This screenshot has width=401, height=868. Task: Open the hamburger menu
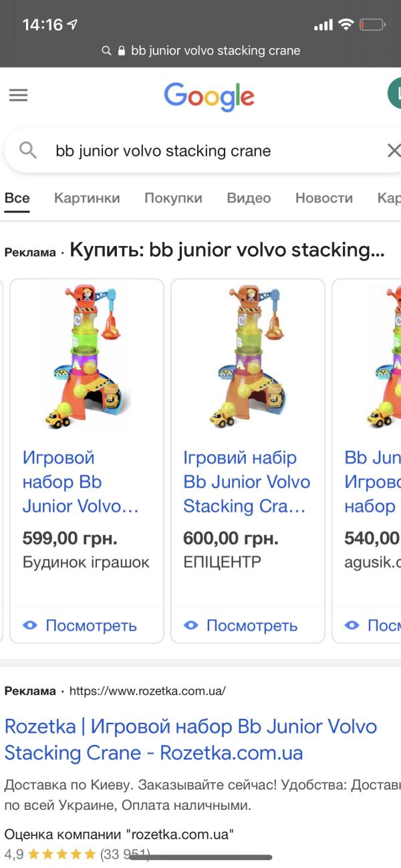(x=19, y=95)
